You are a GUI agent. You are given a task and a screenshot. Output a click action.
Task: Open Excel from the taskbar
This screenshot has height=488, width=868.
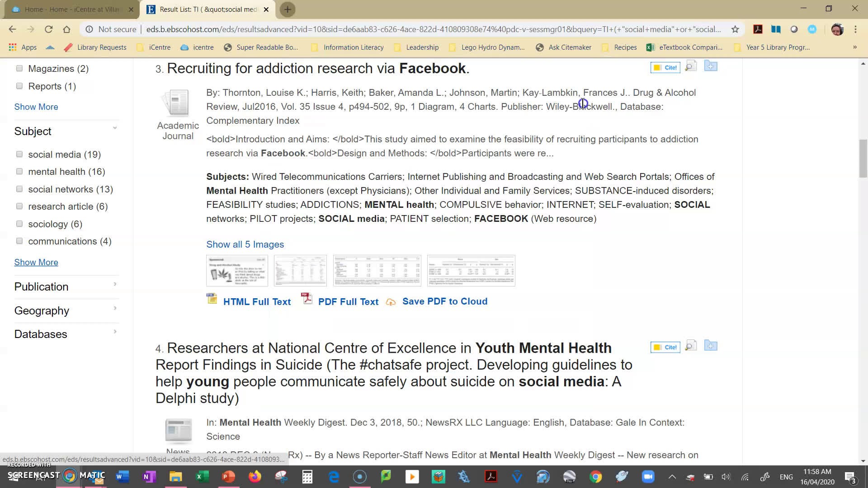pos(202,477)
